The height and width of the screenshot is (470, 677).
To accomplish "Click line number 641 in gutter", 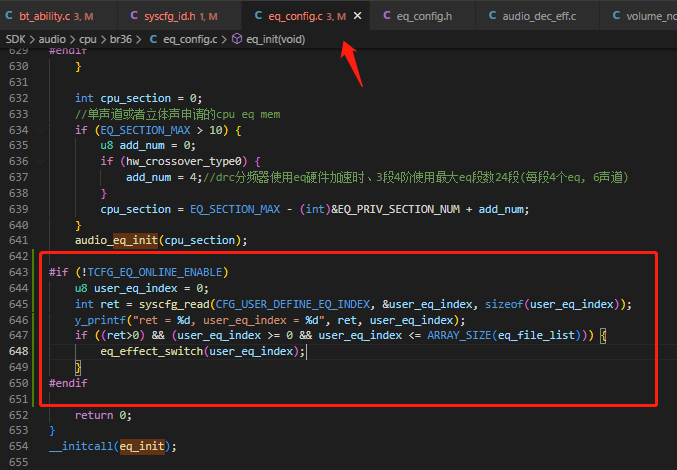I will coord(19,240).
